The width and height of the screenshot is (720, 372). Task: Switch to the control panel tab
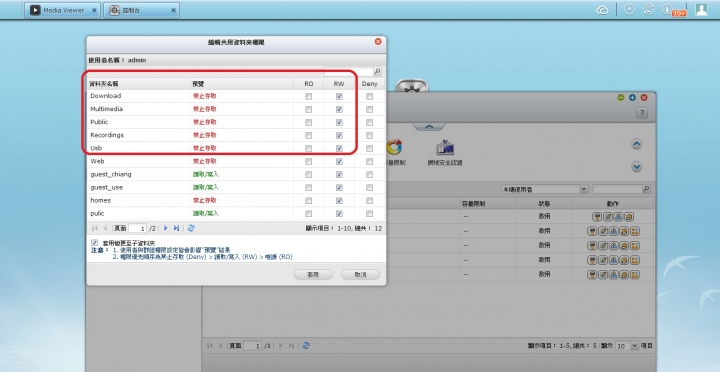coord(141,10)
